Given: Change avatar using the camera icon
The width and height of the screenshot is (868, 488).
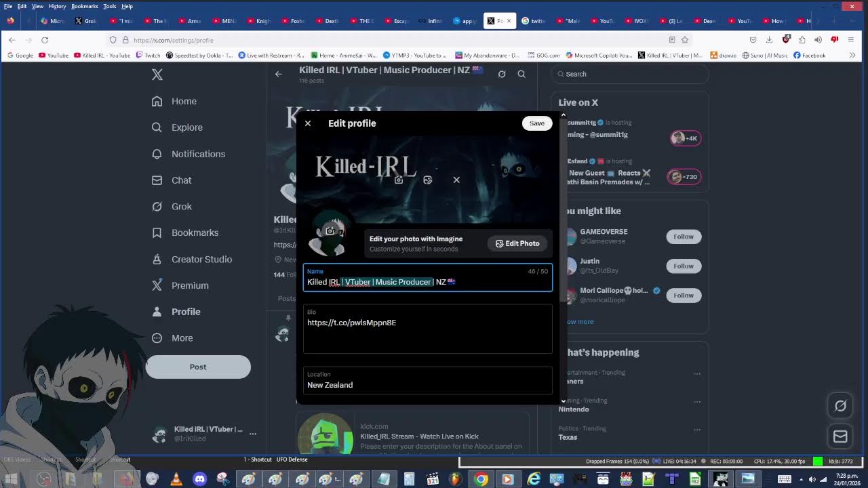Looking at the screenshot, I should coord(330,231).
